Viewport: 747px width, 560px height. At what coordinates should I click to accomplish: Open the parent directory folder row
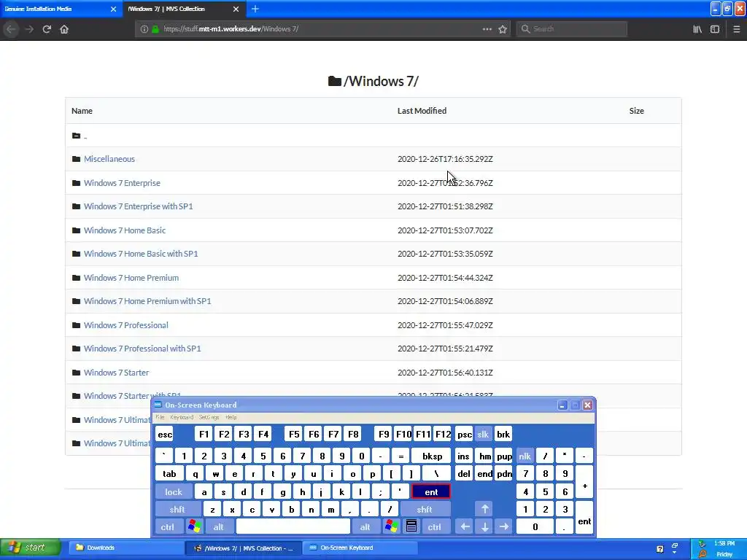click(x=373, y=136)
